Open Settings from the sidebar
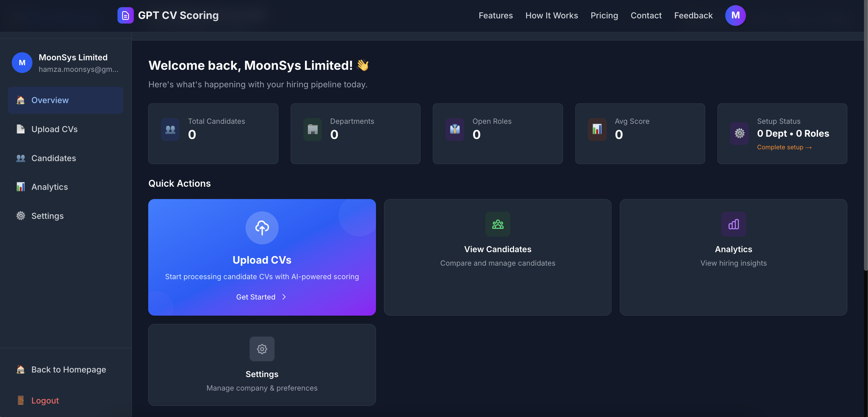868x417 pixels. click(x=47, y=216)
